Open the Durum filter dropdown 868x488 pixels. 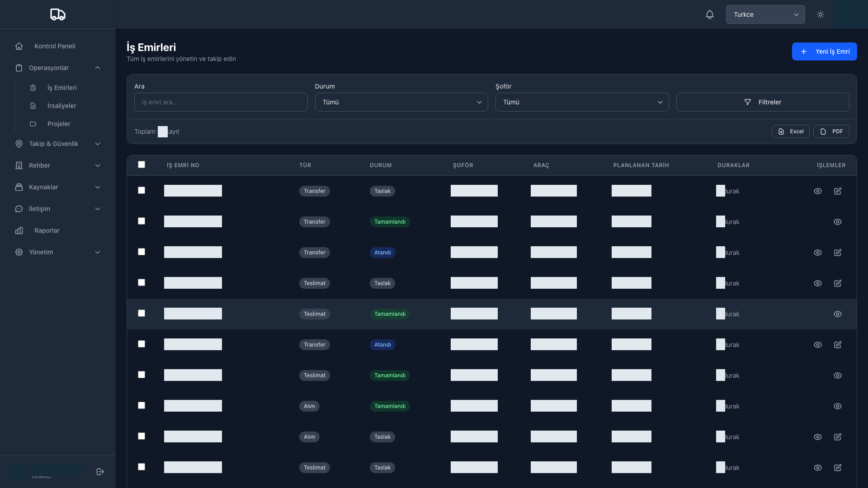[401, 102]
